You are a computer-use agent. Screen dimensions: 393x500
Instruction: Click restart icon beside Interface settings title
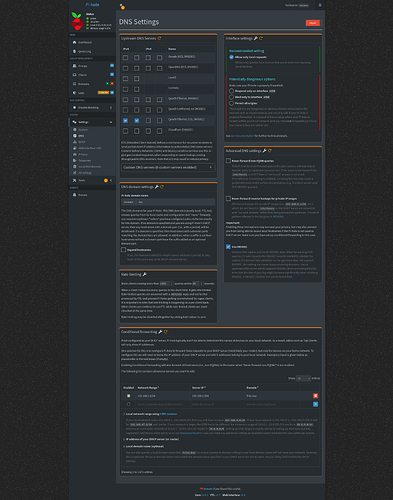(x=261, y=38)
